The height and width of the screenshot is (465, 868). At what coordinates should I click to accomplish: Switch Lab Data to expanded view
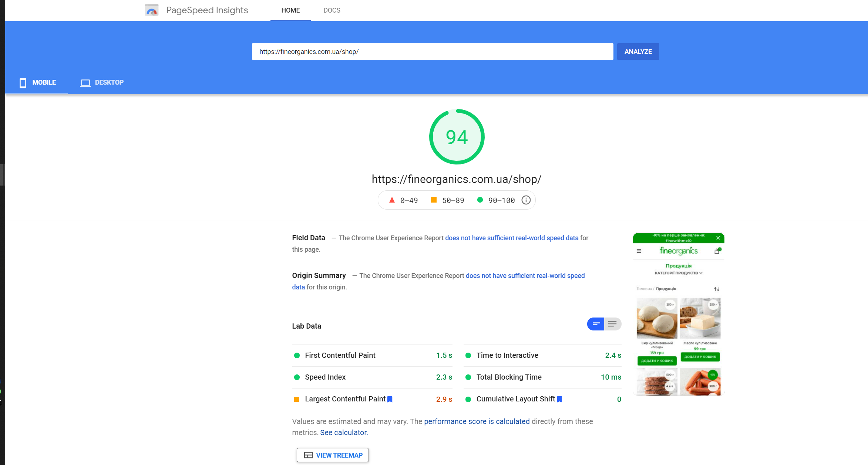(612, 324)
